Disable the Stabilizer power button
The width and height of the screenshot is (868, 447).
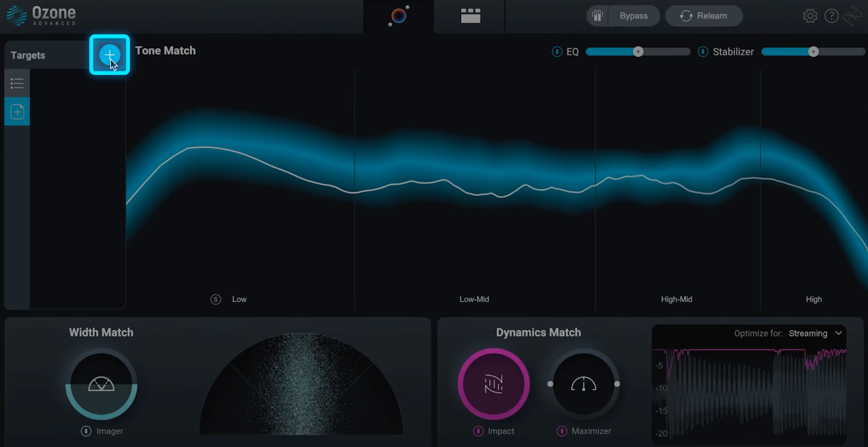coord(703,52)
